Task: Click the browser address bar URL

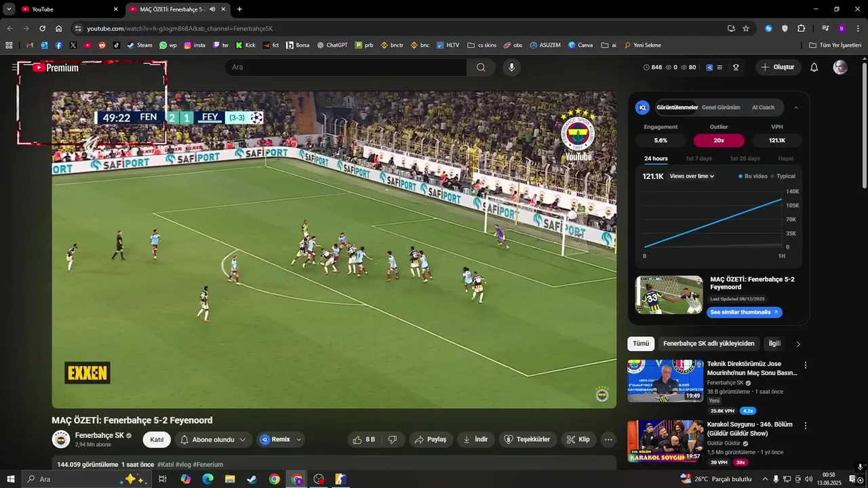Action: pyautogui.click(x=180, y=28)
